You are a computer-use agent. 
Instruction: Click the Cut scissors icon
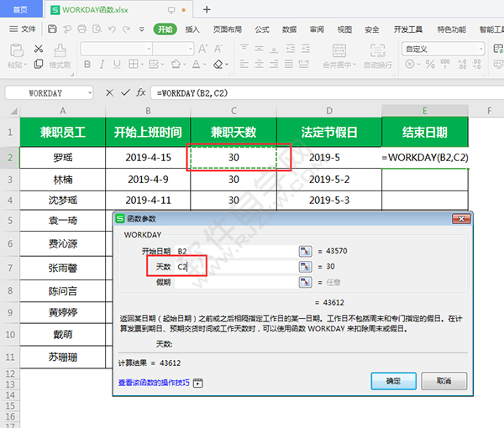pos(39,49)
